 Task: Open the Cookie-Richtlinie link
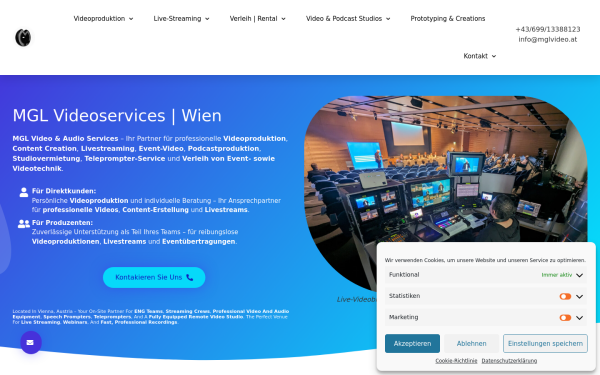pos(456,361)
